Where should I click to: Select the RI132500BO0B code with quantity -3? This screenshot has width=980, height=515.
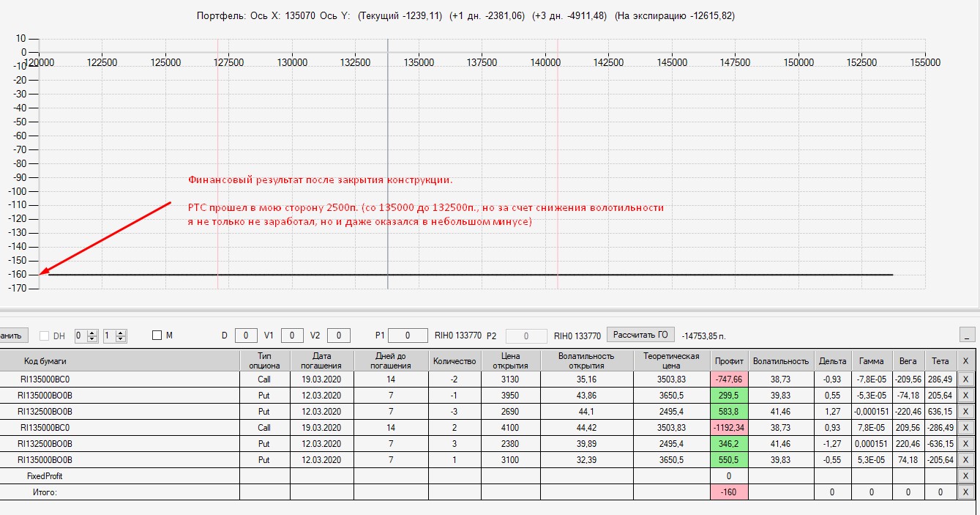(46, 411)
